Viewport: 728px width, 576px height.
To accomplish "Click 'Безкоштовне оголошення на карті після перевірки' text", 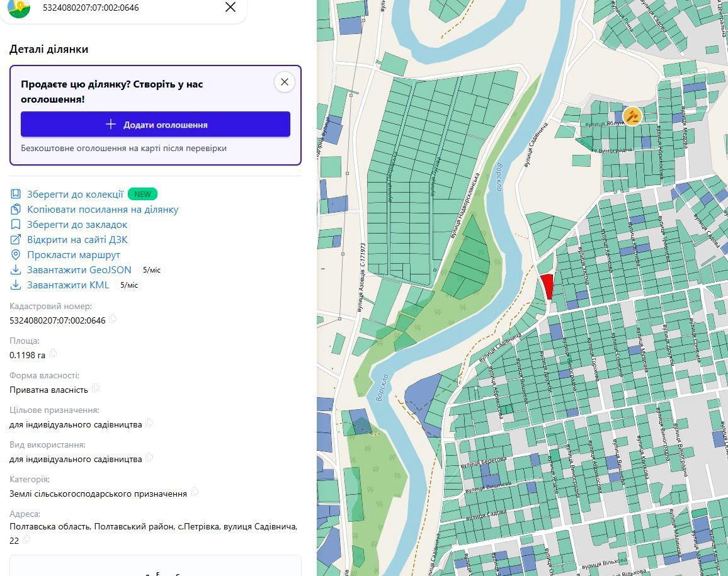I will coord(123,148).
